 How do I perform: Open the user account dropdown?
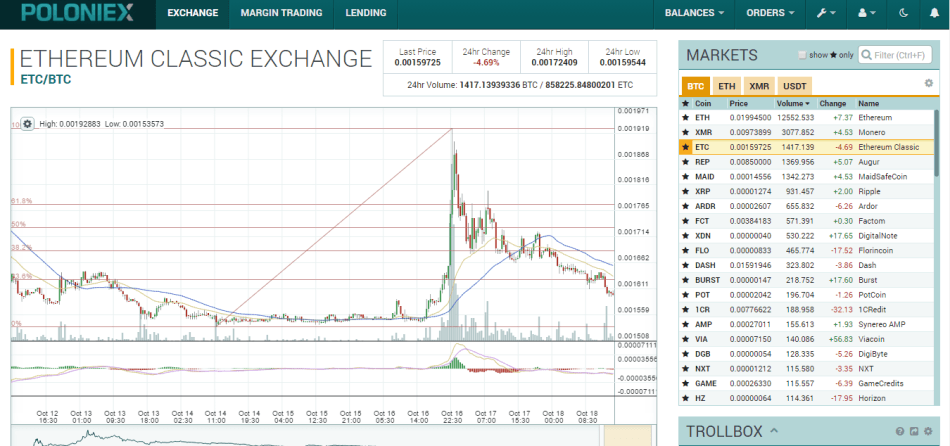tap(867, 13)
